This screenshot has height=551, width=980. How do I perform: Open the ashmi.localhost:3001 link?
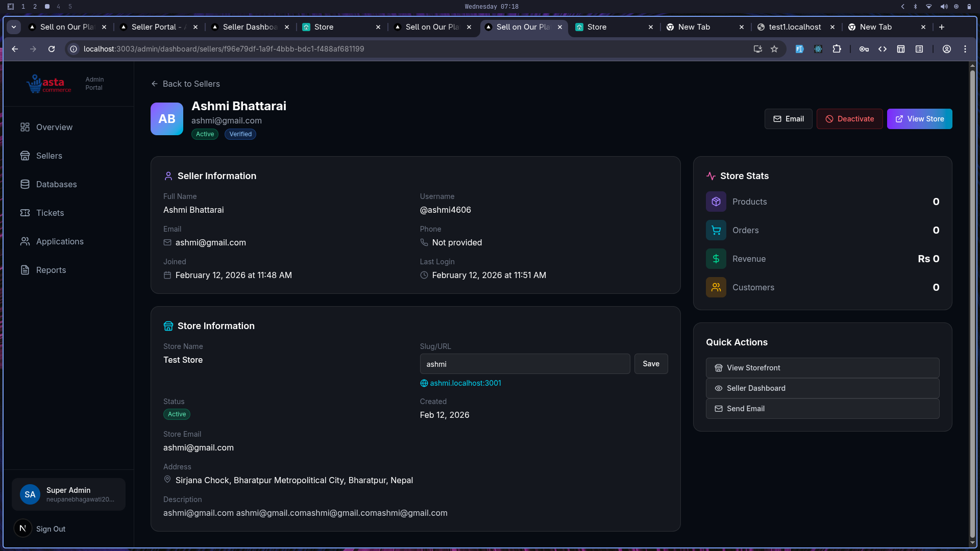pyautogui.click(x=465, y=383)
